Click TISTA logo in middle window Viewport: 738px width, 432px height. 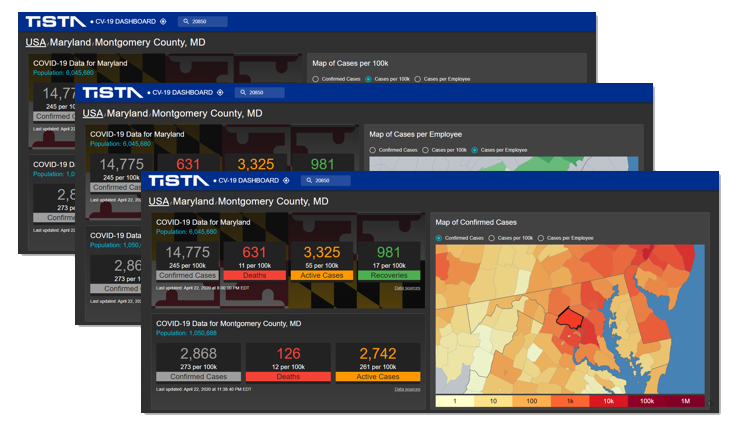113,93
